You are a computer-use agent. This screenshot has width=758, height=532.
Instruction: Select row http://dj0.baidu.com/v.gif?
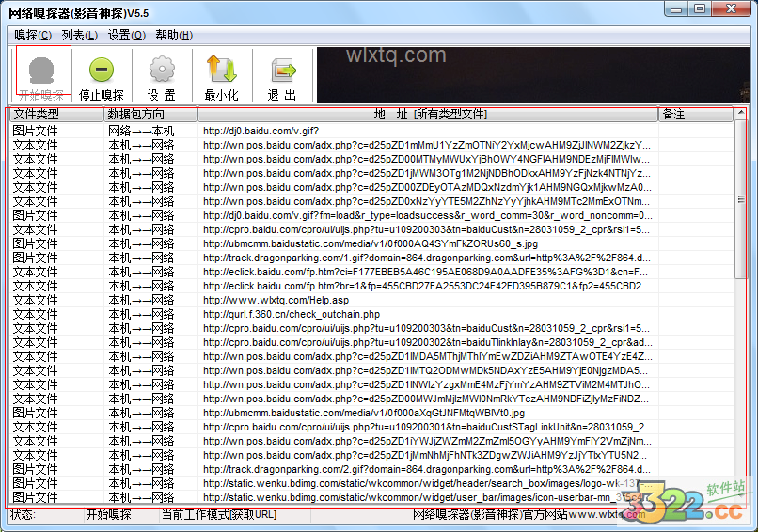click(x=371, y=131)
